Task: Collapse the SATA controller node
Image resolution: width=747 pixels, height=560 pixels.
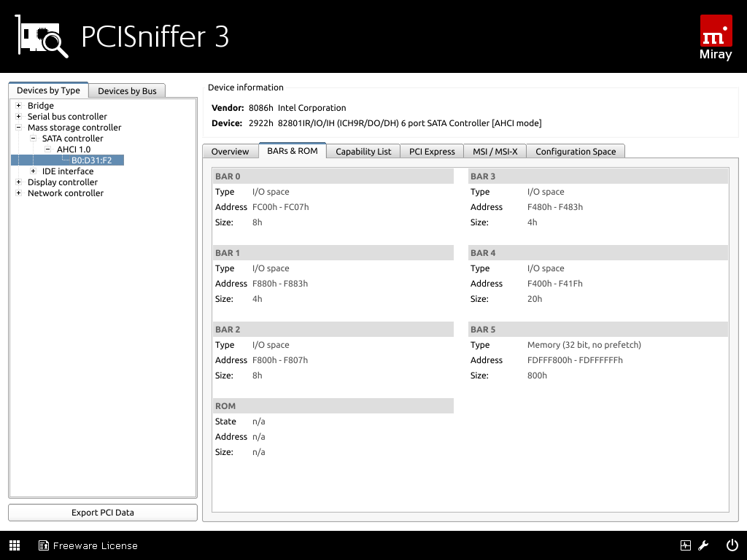Action: coord(33,139)
